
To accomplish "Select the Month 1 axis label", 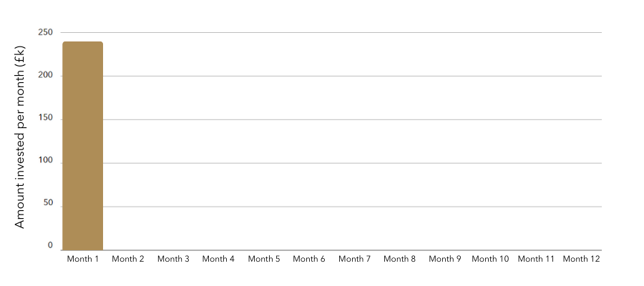I will tap(83, 259).
